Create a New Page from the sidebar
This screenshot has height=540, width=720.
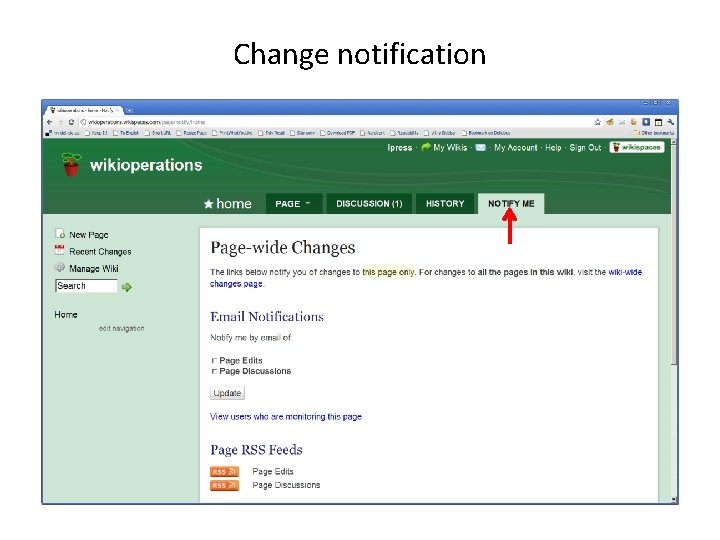point(89,235)
